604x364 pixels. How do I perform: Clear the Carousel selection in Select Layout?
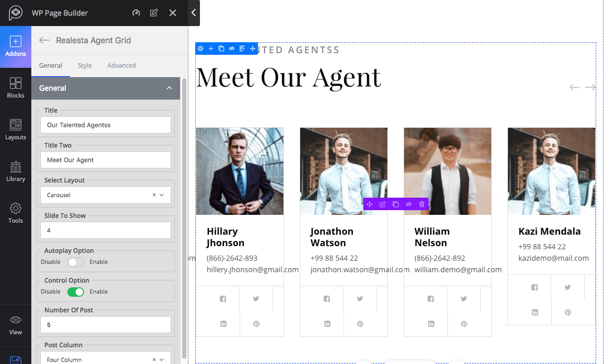click(x=154, y=195)
